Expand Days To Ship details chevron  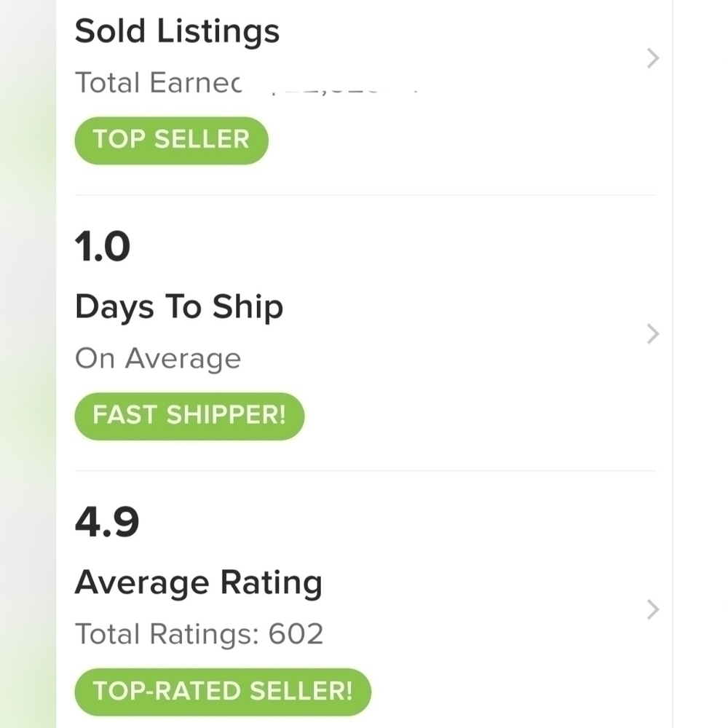pos(653,334)
